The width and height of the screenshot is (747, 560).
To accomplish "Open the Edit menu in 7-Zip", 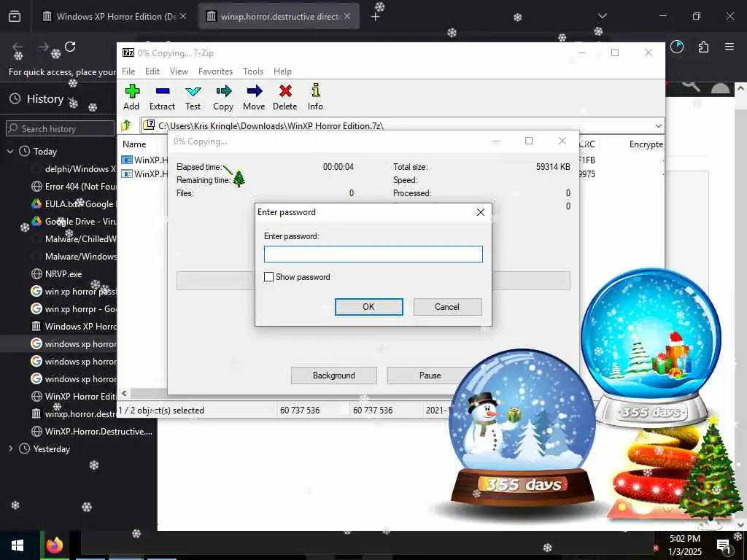I will point(152,71).
